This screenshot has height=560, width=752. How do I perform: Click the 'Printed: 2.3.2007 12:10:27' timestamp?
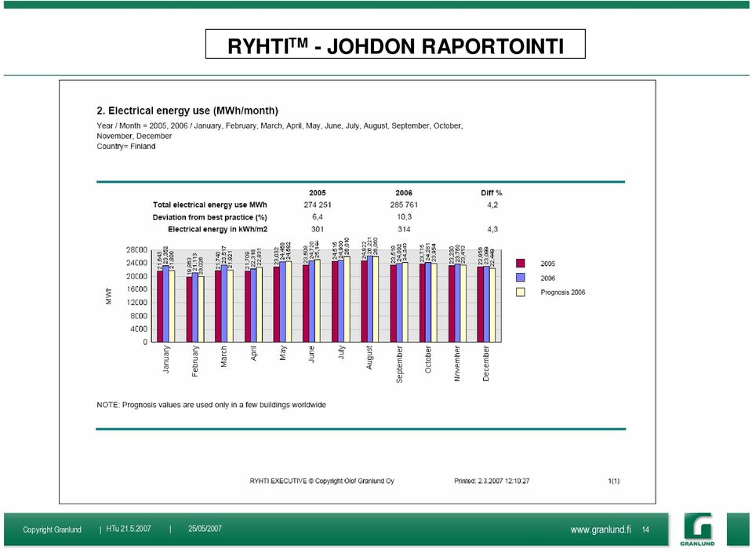coord(492,481)
